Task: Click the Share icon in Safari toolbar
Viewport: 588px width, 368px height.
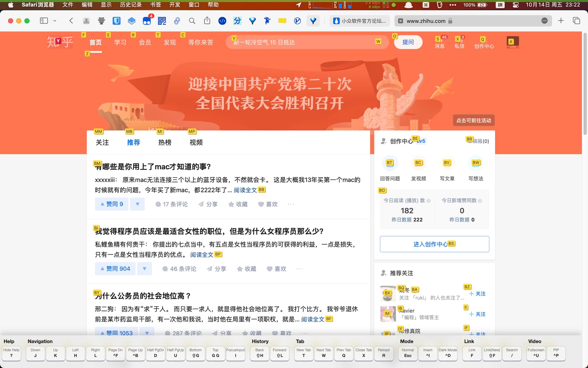Action: [207, 21]
